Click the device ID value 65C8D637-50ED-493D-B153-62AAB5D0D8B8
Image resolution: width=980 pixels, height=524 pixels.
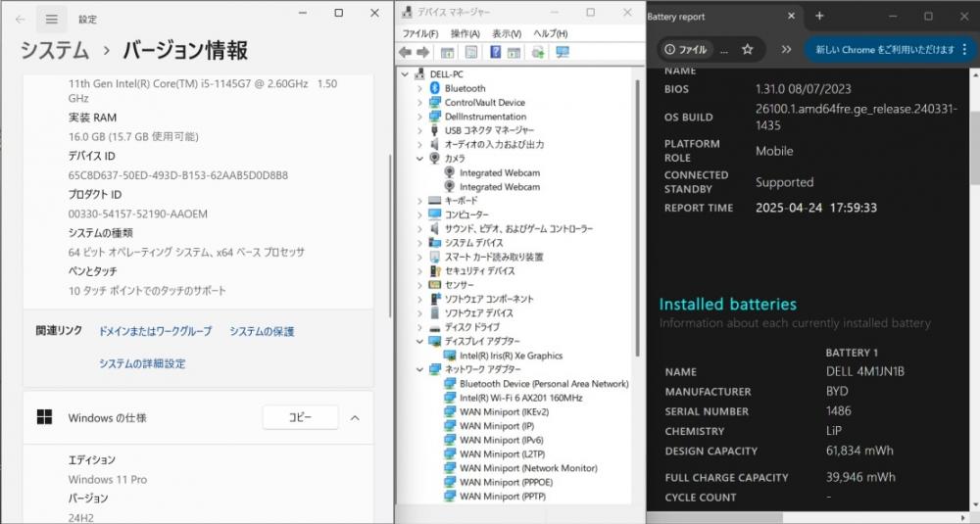pyautogui.click(x=178, y=175)
